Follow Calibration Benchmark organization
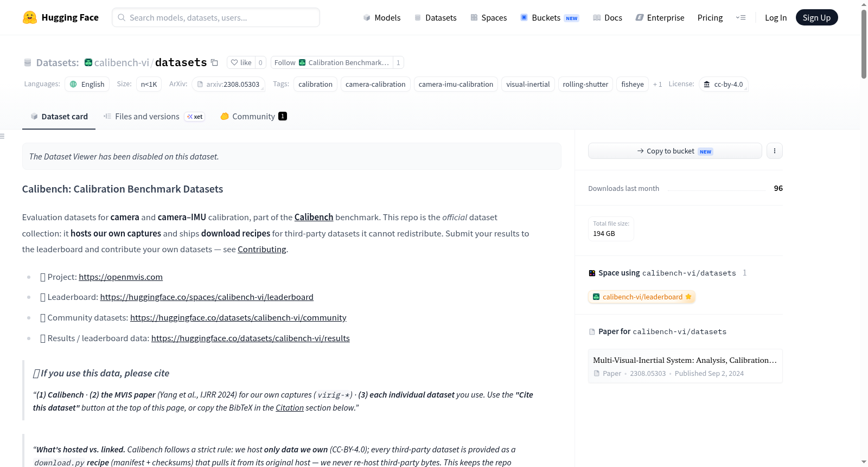 click(331, 62)
